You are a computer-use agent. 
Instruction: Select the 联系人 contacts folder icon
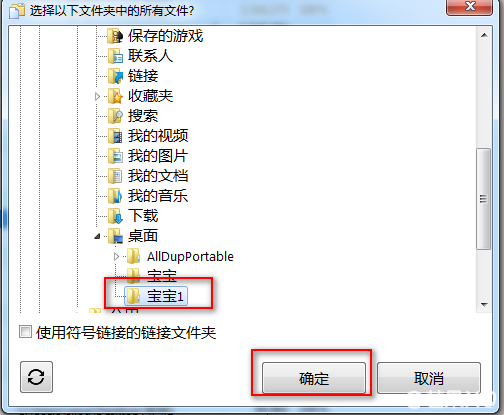115,56
